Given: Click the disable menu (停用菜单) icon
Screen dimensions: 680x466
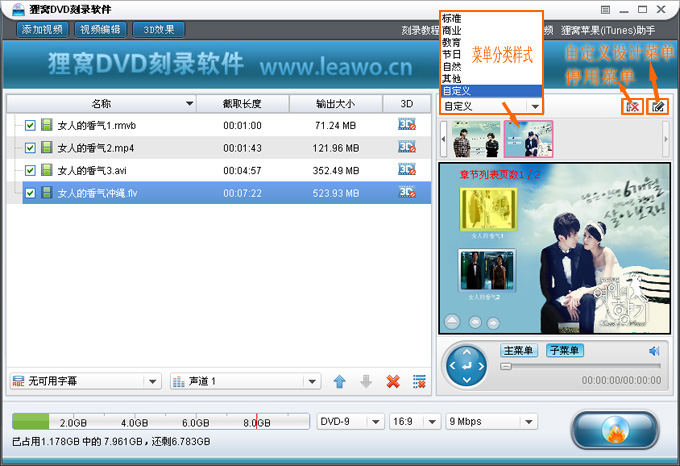Looking at the screenshot, I should point(633,107).
